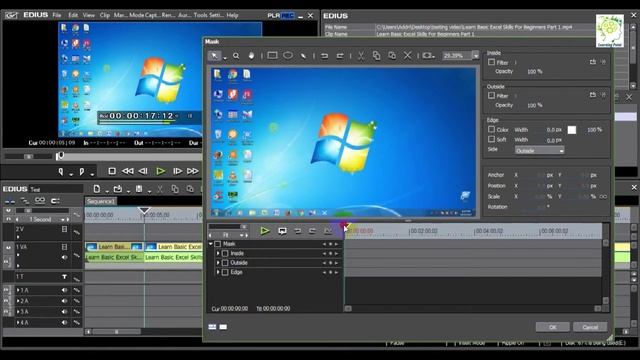Click the redo arrow in Mask toolbar
Image resolution: width=640 pixels, height=360 pixels.
340,56
